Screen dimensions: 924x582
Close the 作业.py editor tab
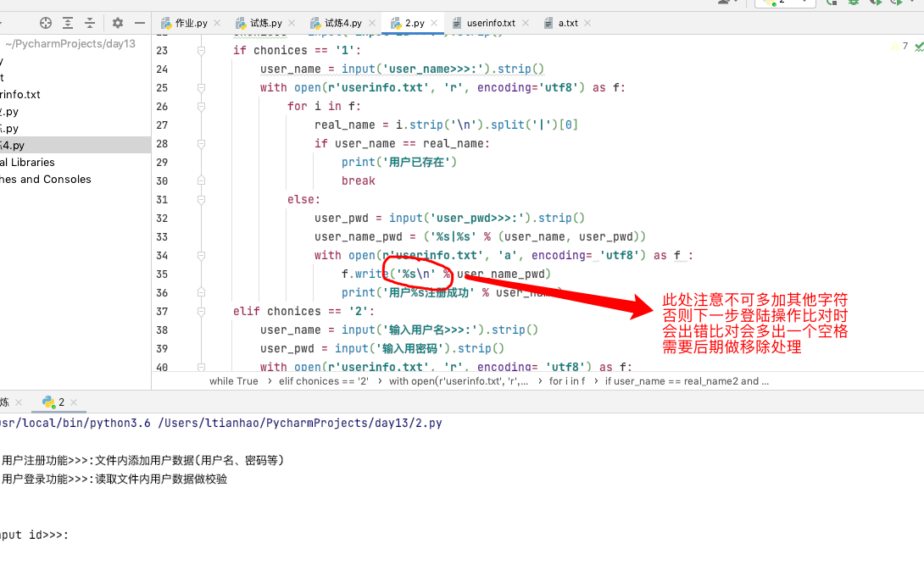[x=217, y=23]
